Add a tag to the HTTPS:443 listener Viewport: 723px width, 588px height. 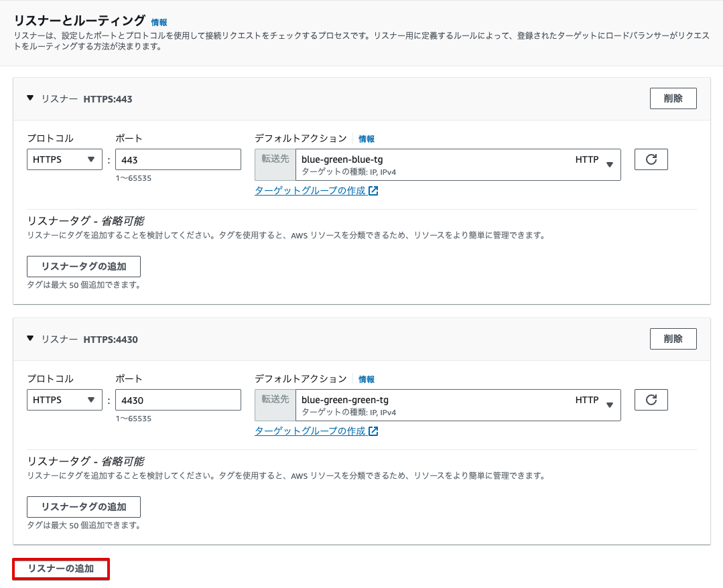click(83, 267)
